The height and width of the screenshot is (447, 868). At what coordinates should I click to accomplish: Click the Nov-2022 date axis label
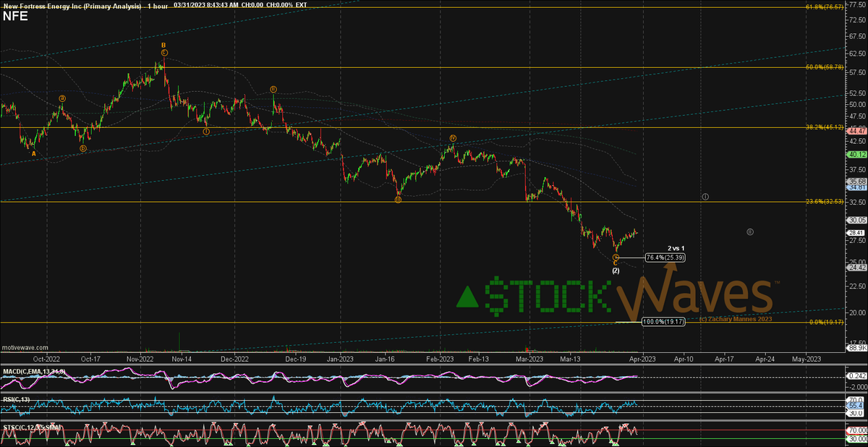[x=140, y=358]
